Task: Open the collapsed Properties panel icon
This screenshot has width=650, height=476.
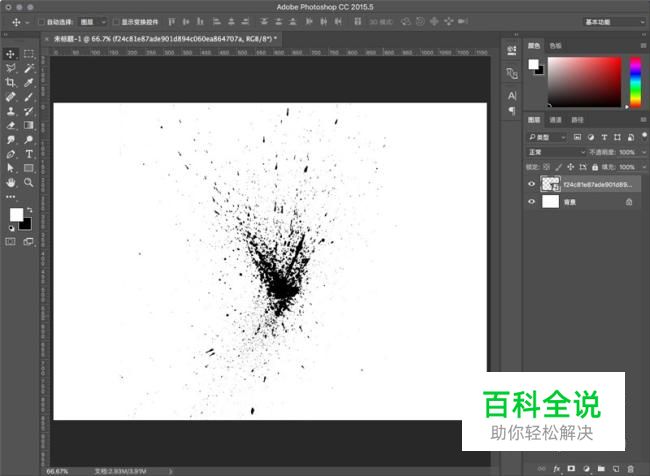Action: coord(512,50)
